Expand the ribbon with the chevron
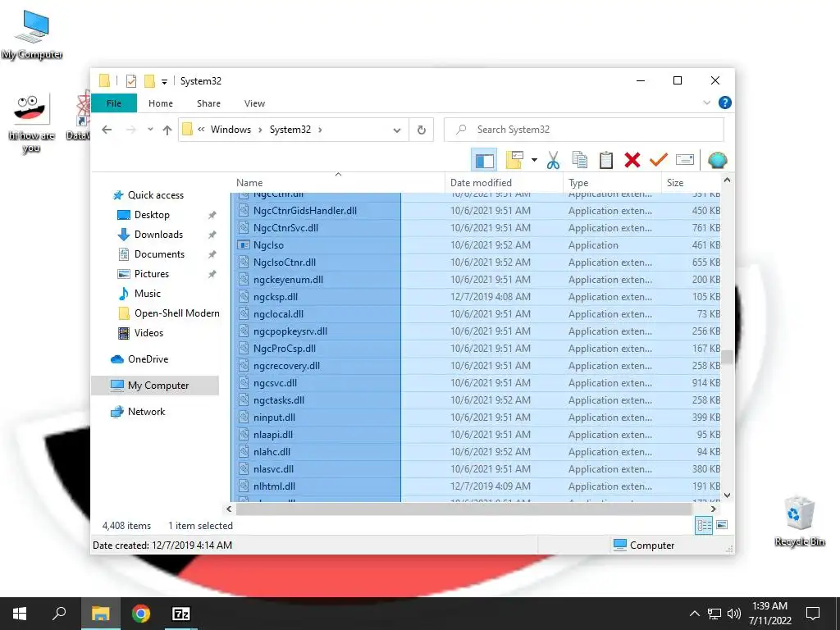 (x=706, y=103)
